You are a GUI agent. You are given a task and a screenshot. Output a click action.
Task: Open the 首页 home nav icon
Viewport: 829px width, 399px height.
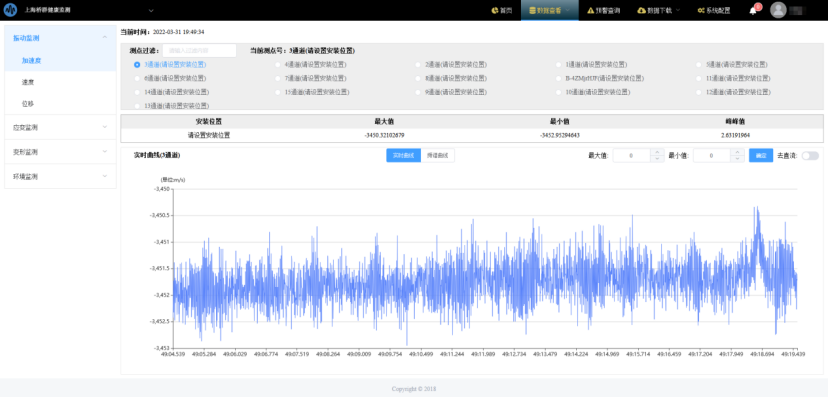coord(494,10)
